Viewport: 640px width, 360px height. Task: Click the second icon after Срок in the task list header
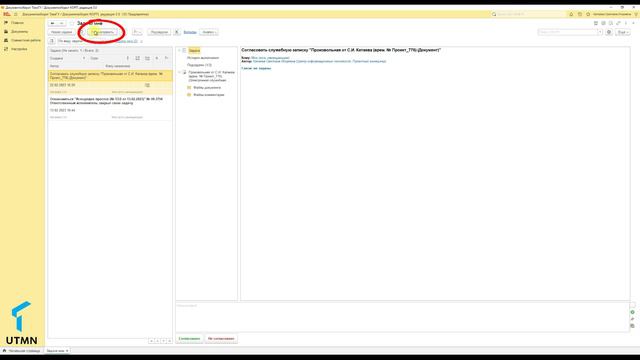[x=138, y=58]
